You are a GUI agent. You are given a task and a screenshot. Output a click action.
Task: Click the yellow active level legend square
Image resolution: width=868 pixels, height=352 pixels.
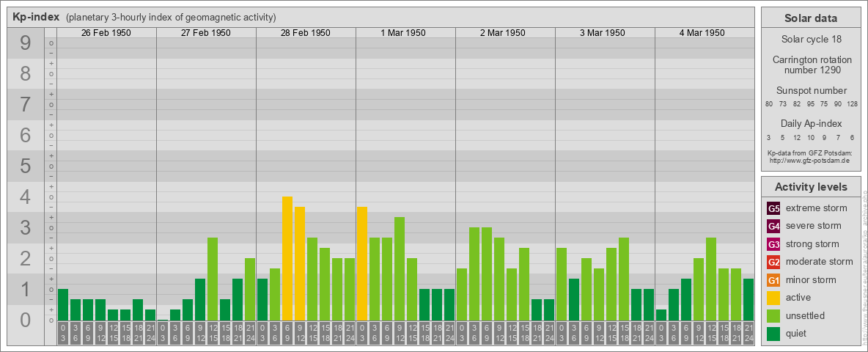(773, 298)
